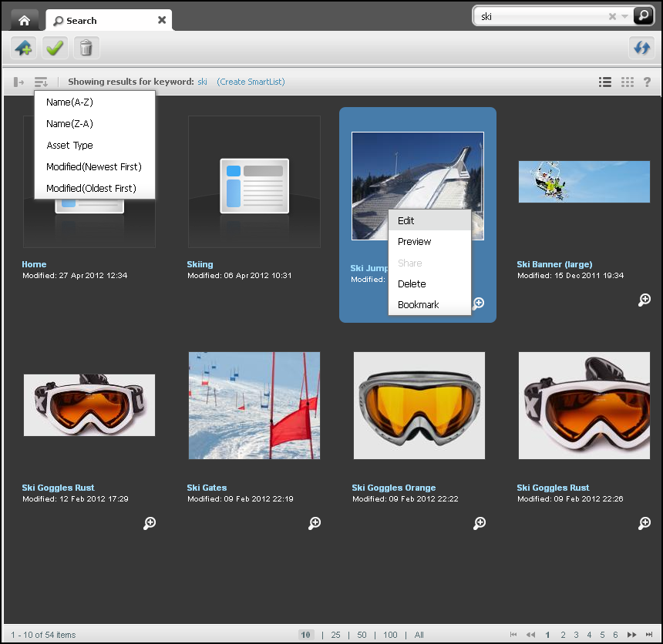Toggle the dock panel arrow icon
The height and width of the screenshot is (644, 663).
point(19,82)
